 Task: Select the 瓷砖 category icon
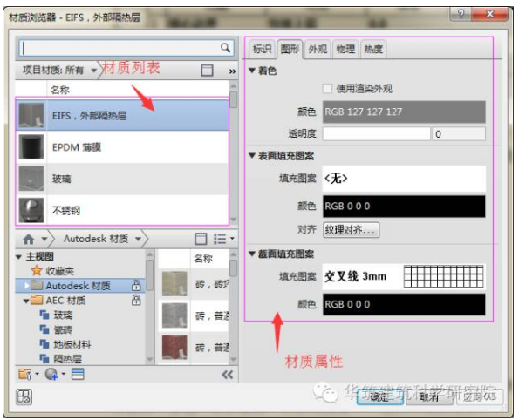44,329
